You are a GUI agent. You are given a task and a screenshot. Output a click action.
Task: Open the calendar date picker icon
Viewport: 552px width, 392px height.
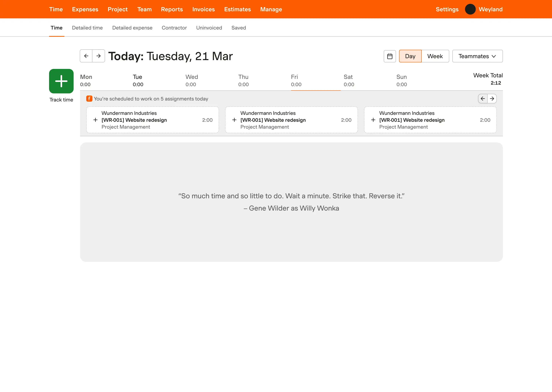[x=390, y=56]
